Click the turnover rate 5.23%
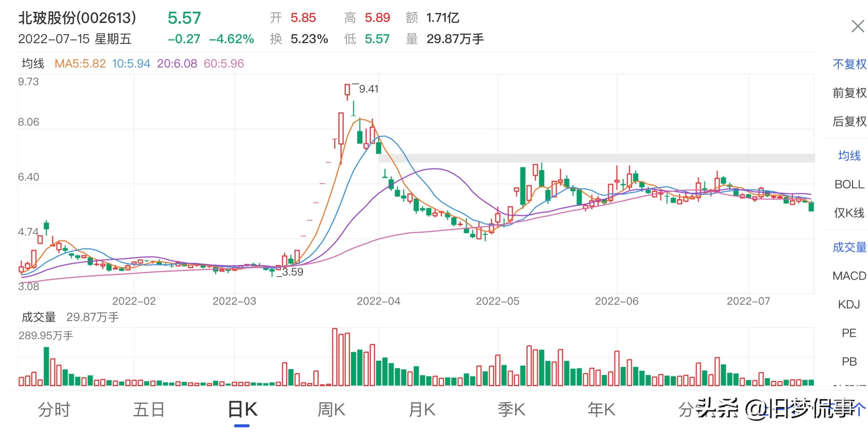Screen dimensions: 868x432 [309, 39]
